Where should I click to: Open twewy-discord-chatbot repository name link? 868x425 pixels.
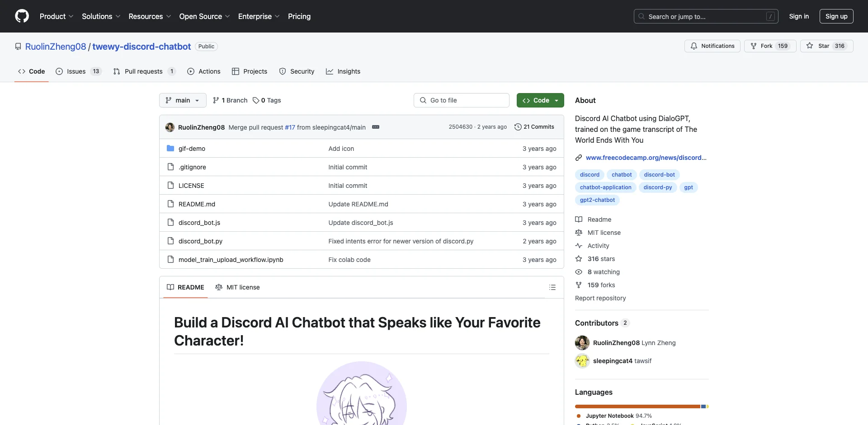coord(142,47)
